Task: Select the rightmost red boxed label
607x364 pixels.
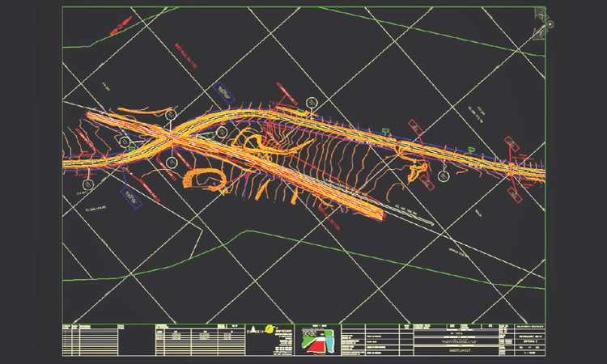Action: click(x=511, y=146)
